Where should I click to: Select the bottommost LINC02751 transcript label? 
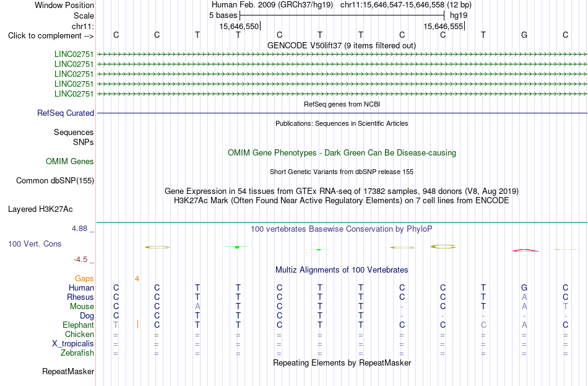click(x=74, y=94)
